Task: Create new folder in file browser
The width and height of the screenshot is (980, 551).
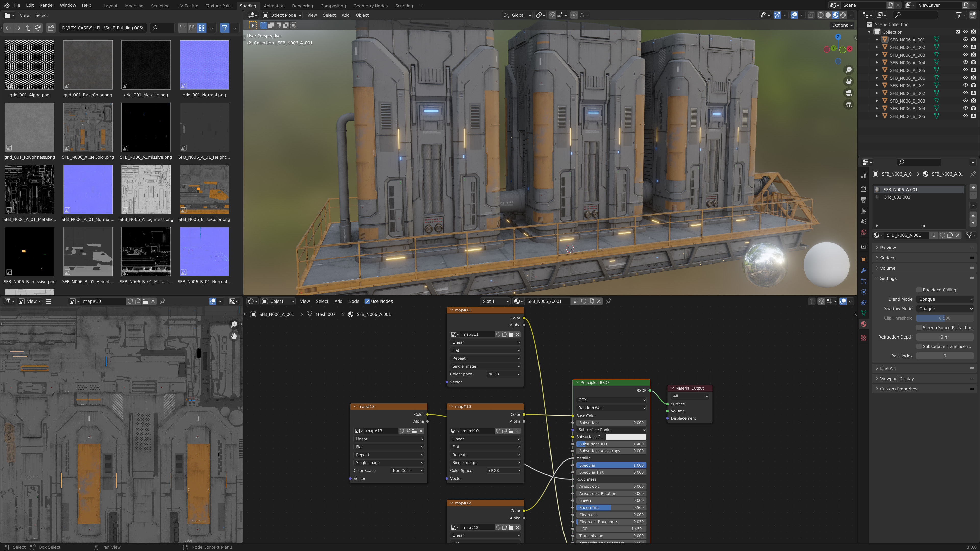Action: tap(51, 28)
